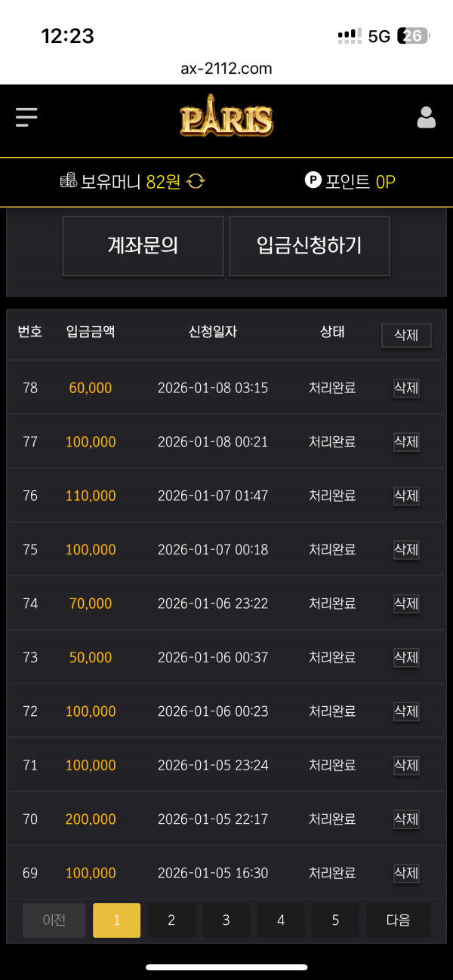Go to page 5 of deposits

[x=335, y=920]
